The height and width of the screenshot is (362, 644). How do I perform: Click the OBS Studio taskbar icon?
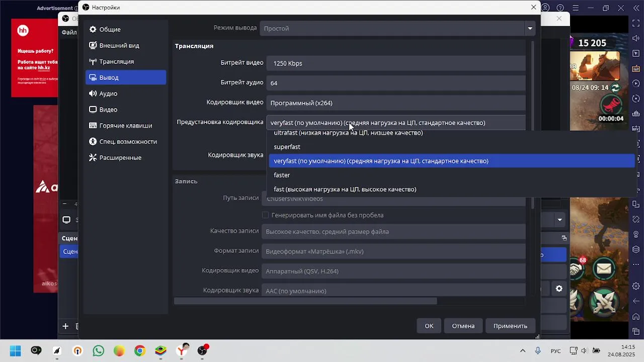(x=202, y=351)
